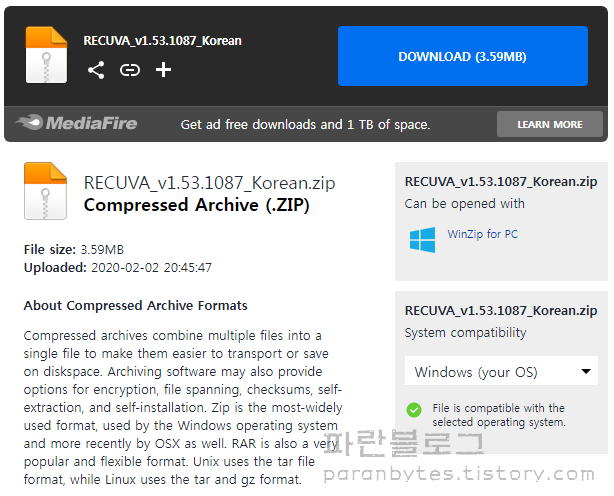Click the 'Can be opened with' label
This screenshot has height=496, width=614.
[x=464, y=204]
